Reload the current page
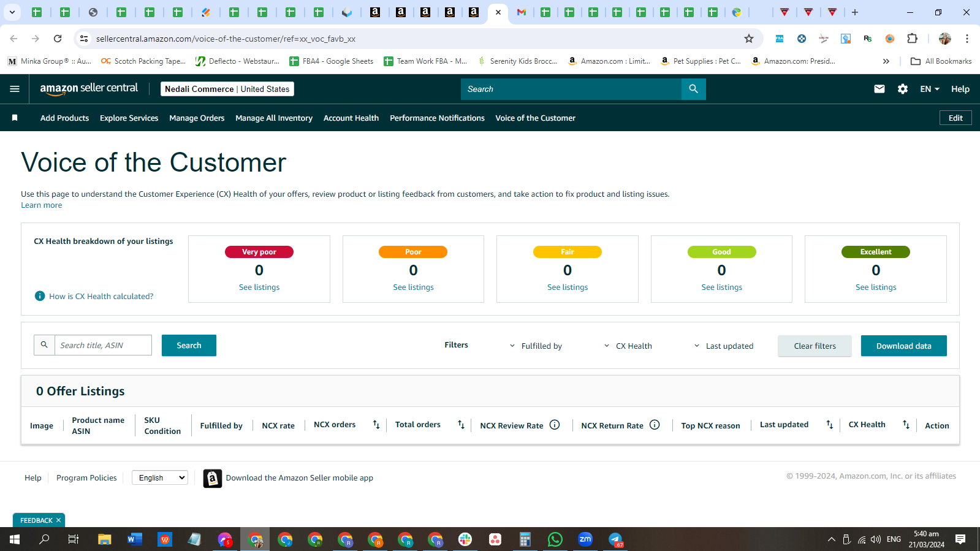 [58, 39]
